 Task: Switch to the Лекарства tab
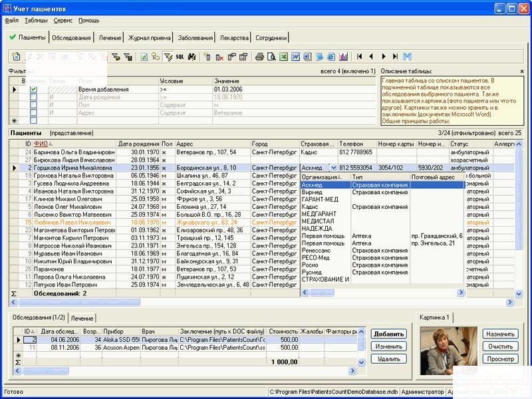[234, 38]
